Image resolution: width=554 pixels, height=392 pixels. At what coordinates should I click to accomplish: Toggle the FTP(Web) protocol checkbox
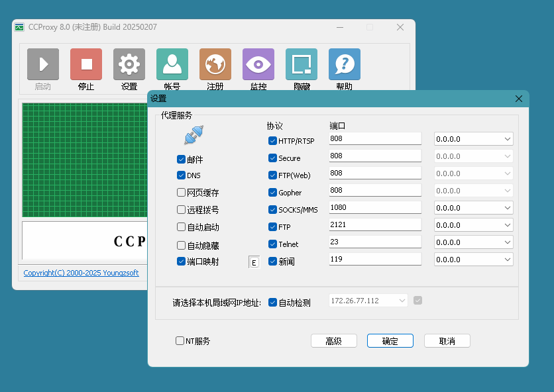pos(272,175)
